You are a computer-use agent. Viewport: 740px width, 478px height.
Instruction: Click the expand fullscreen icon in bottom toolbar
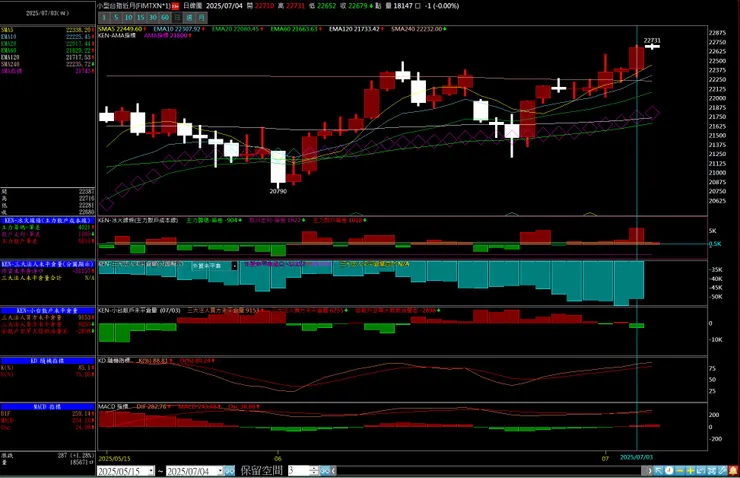pos(712,470)
